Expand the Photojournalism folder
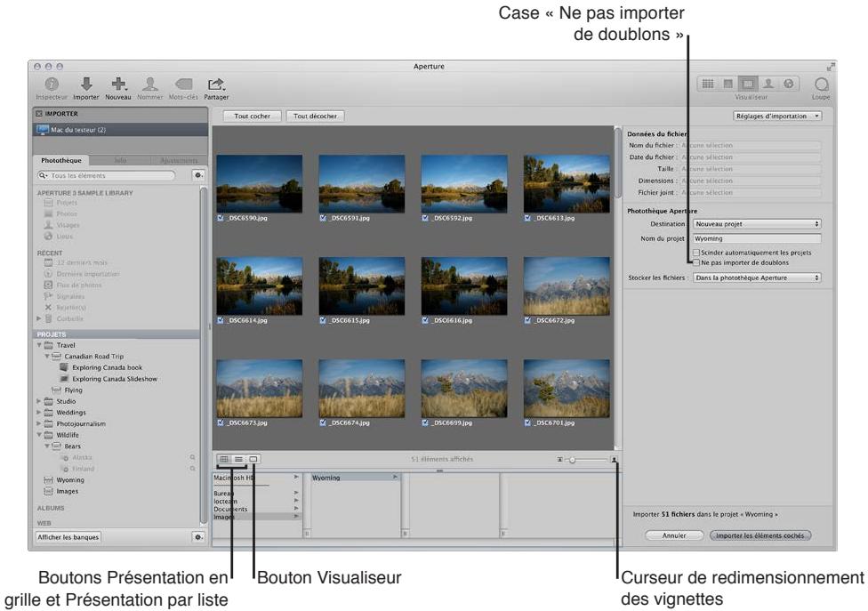This screenshot has width=868, height=611. (39, 424)
